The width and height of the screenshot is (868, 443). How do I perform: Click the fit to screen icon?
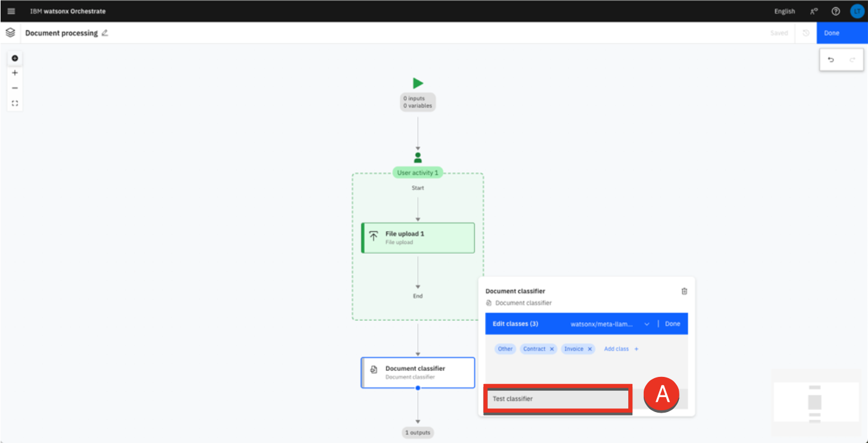[15, 103]
